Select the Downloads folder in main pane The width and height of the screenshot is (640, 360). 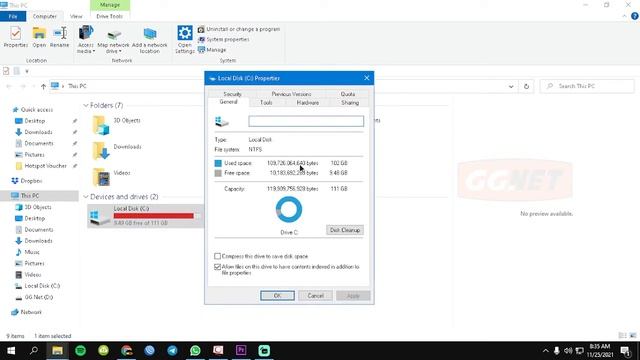pos(116,151)
